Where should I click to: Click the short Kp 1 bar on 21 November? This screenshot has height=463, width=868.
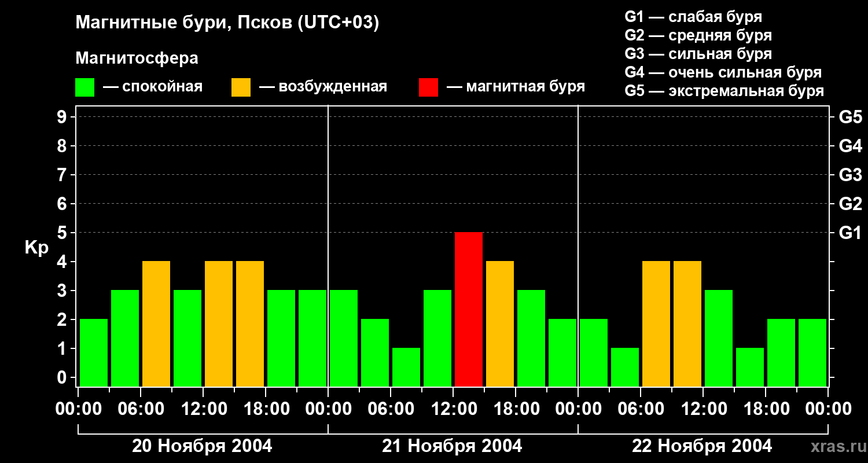pos(406,367)
